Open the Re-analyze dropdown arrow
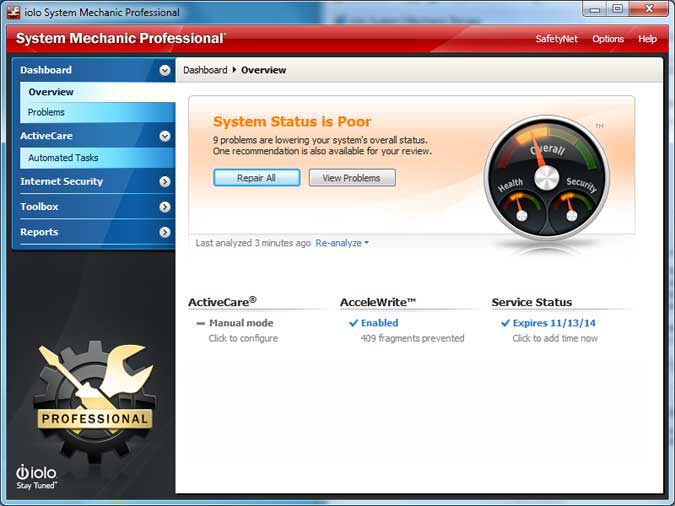 pyautogui.click(x=366, y=243)
